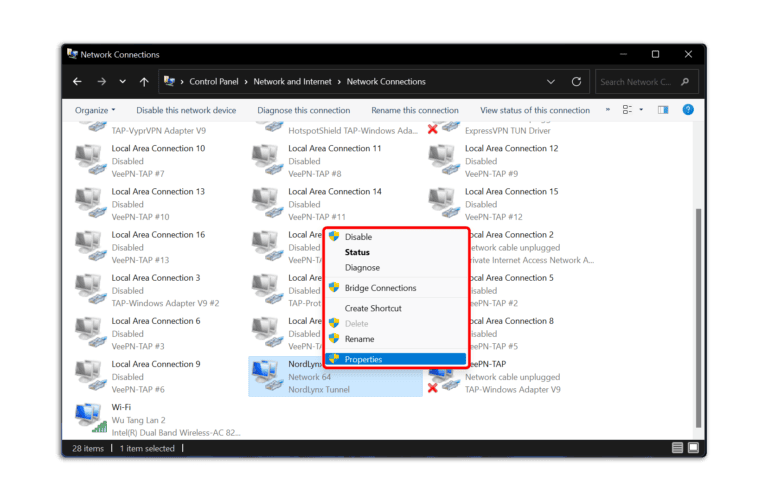768x501 pixels.
Task: Click Rename this connection
Action: click(x=415, y=110)
